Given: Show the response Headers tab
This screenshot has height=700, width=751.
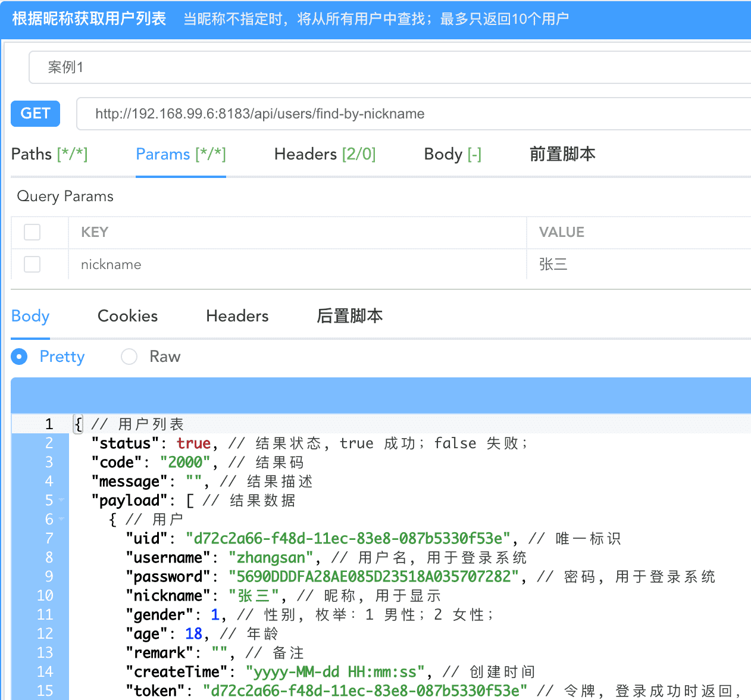Looking at the screenshot, I should coord(237,316).
